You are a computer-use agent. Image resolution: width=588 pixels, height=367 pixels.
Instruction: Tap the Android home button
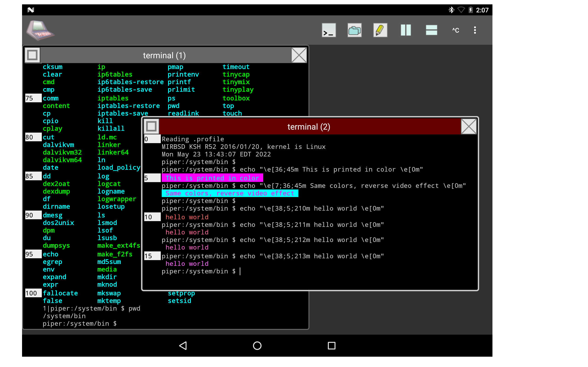(x=257, y=346)
